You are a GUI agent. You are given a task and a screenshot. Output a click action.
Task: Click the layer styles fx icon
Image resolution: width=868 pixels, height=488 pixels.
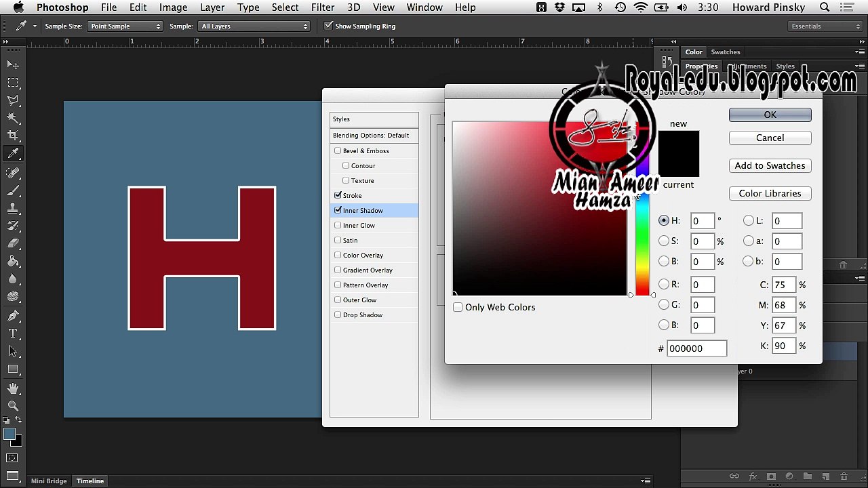(753, 476)
